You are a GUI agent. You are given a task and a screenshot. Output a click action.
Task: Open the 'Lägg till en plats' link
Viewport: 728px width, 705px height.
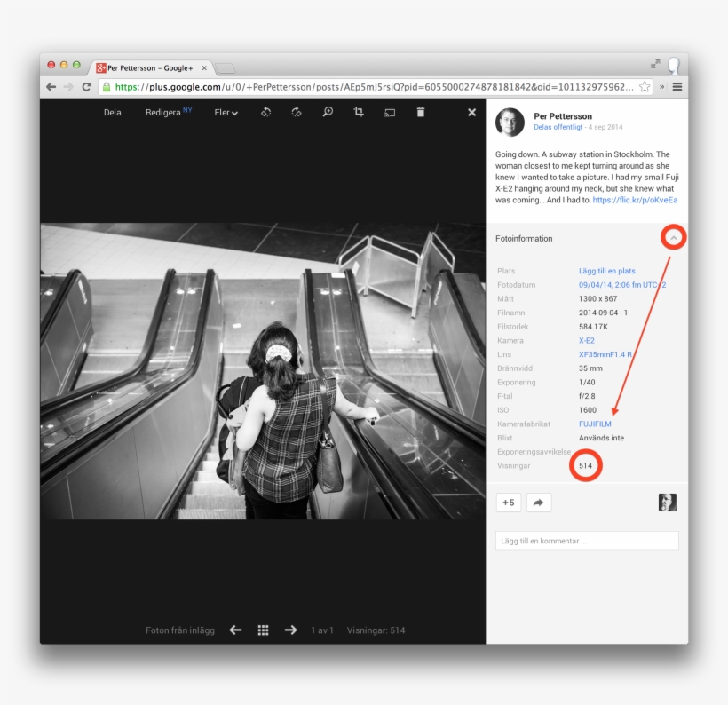tap(606, 271)
